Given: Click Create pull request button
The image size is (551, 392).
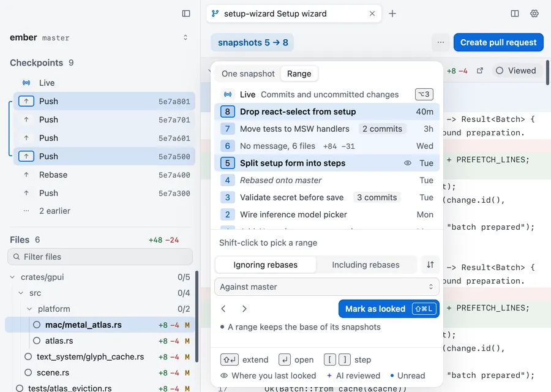Looking at the screenshot, I should coord(498,42).
